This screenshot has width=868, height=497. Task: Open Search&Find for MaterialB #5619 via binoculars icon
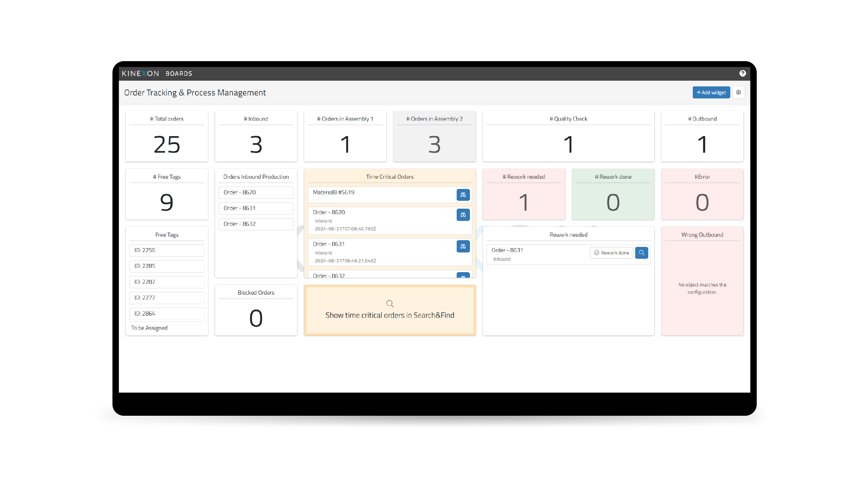(463, 194)
